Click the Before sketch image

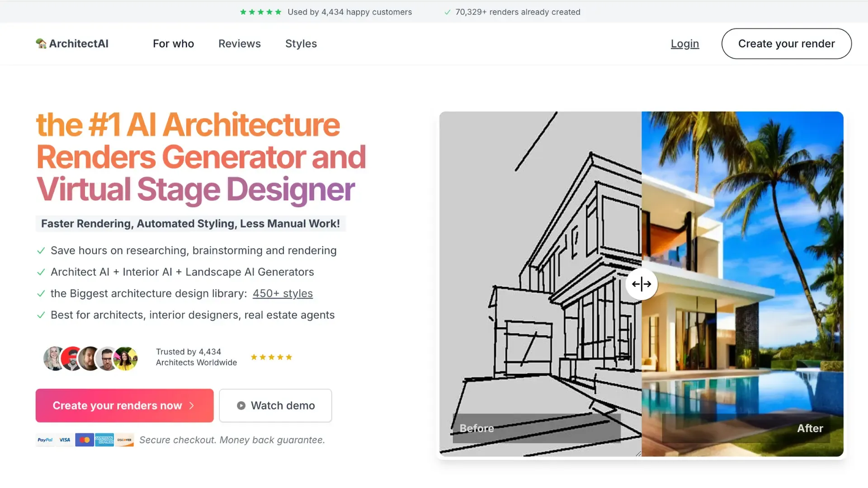coord(540,284)
